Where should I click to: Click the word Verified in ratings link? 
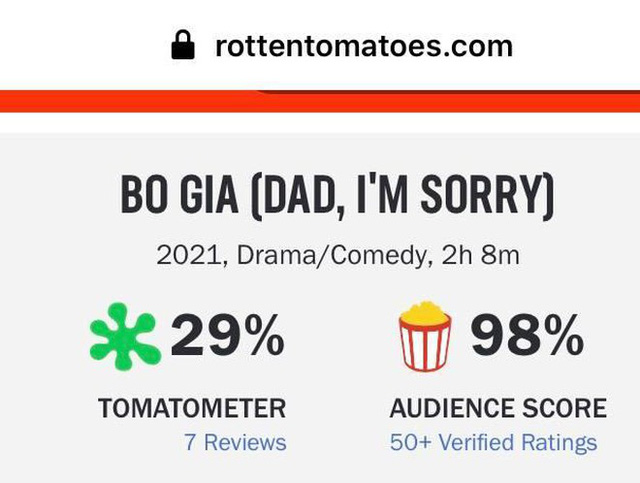480,442
